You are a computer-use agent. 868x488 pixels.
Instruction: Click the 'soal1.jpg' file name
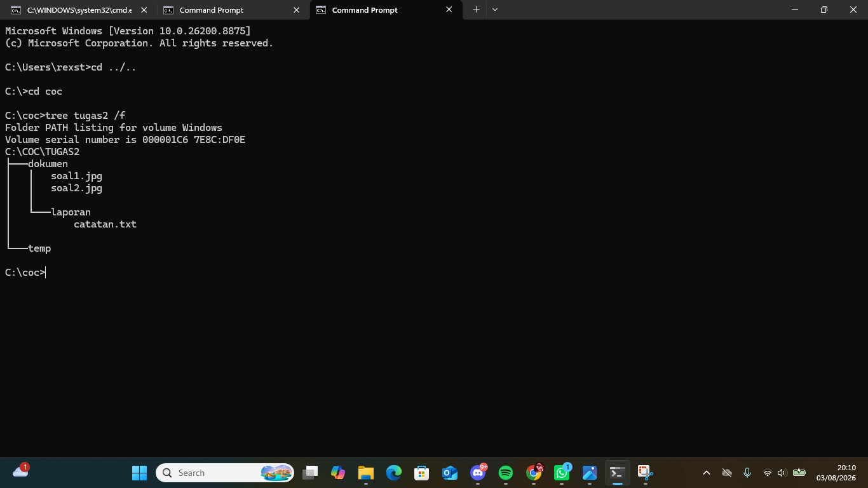point(76,176)
